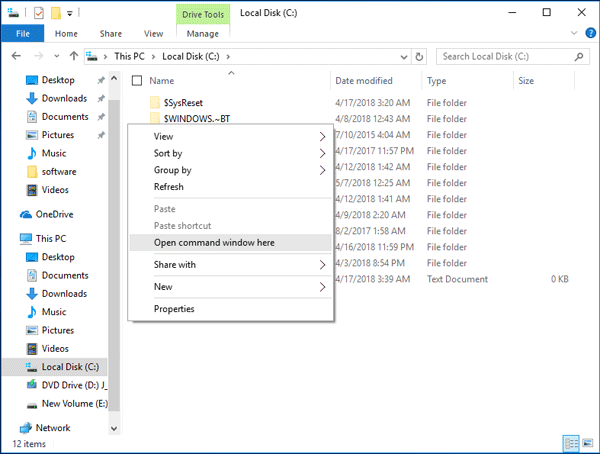The width and height of the screenshot is (600, 454).
Task: Open the Help question mark icon
Action: point(590,33)
